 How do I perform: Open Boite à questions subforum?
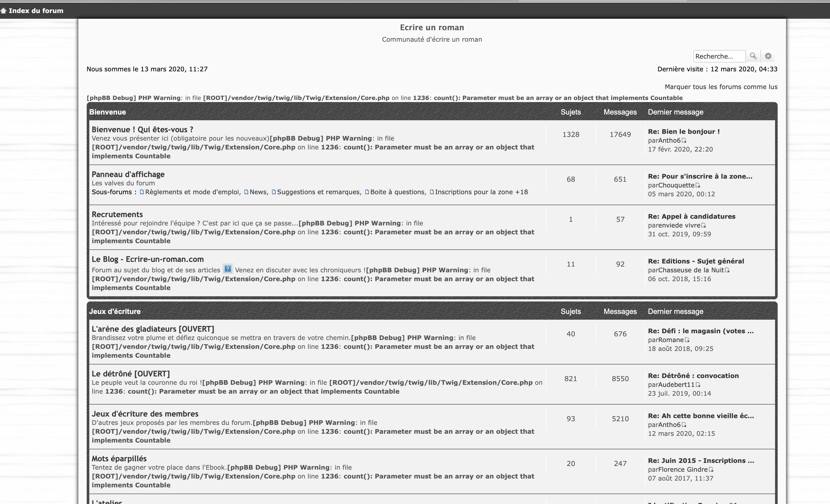(398, 192)
